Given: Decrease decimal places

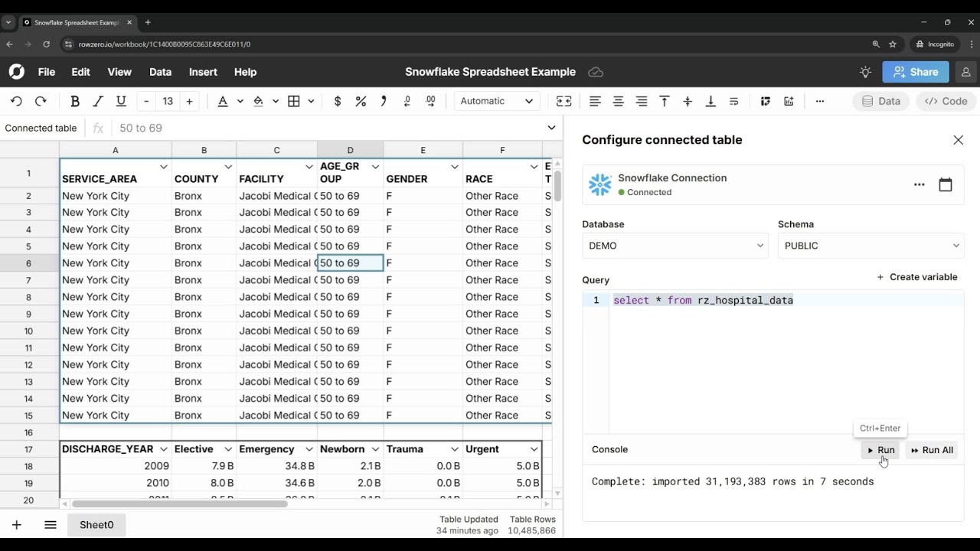Looking at the screenshot, I should click(x=407, y=101).
